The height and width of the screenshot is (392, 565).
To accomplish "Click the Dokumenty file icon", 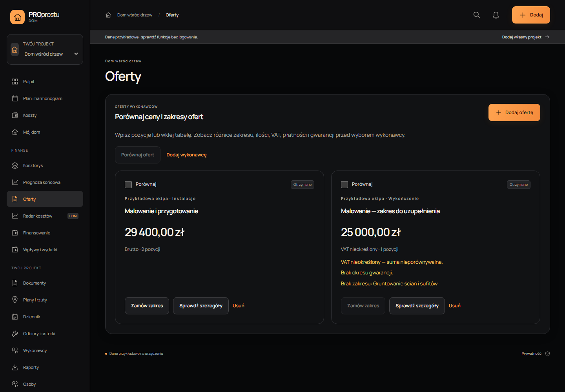I will pyautogui.click(x=15, y=283).
